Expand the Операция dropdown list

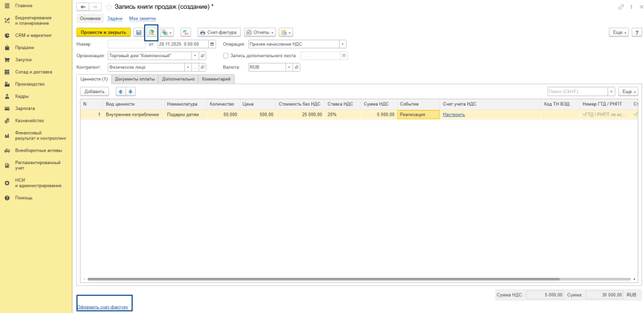(x=343, y=44)
